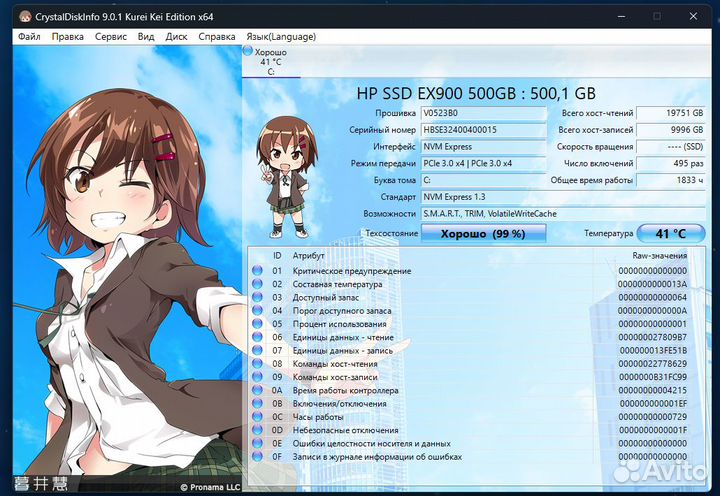Viewport: 720px width, 496px height.
Task: Click the firmware field V0523B0
Action: (484, 113)
